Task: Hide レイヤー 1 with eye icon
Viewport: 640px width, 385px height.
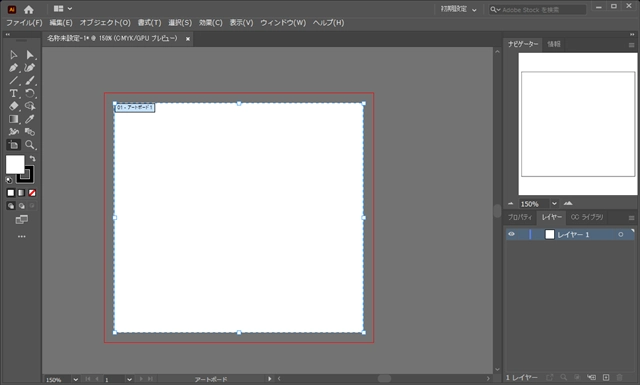Action: pos(511,234)
